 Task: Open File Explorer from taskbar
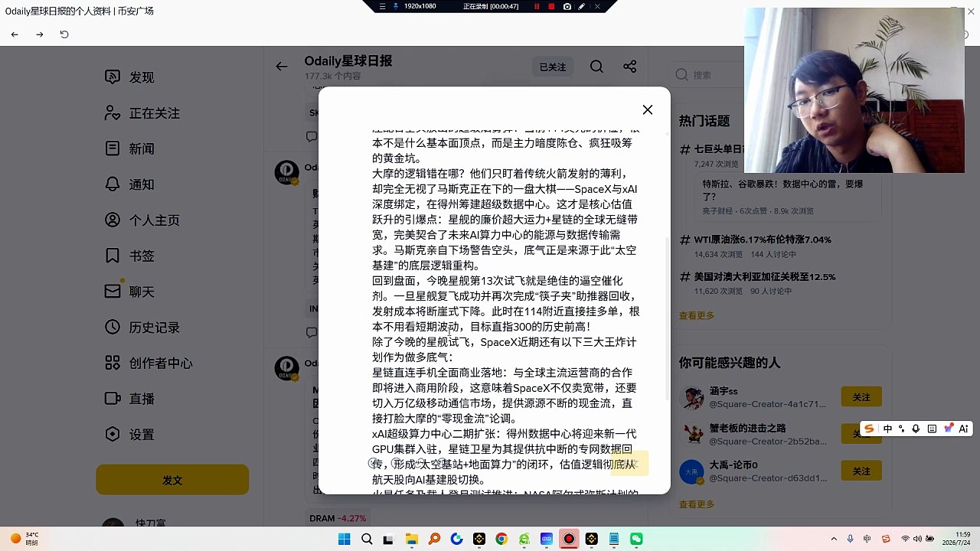pyautogui.click(x=411, y=539)
